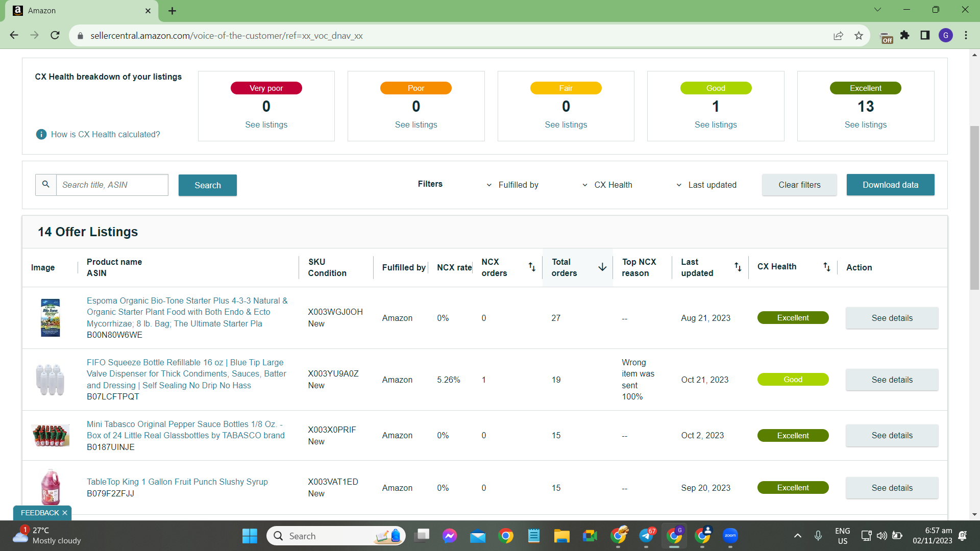Open the Windows Start menu

[250, 536]
